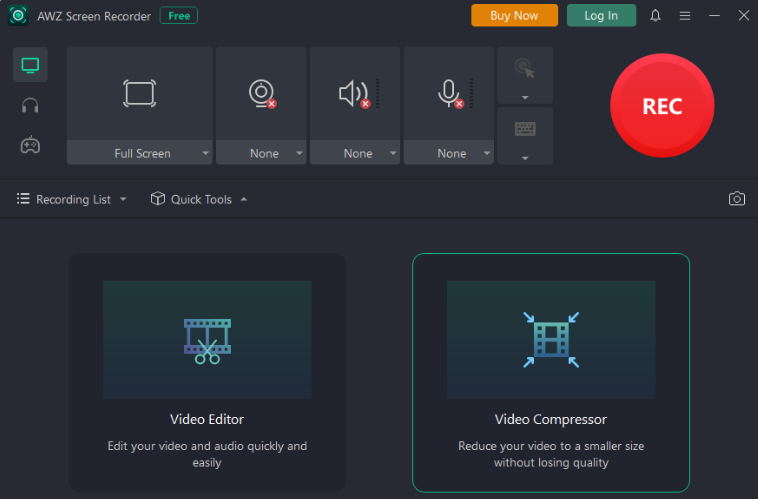Toggle the system sound speaker icon
The width and height of the screenshot is (758, 499).
point(354,93)
